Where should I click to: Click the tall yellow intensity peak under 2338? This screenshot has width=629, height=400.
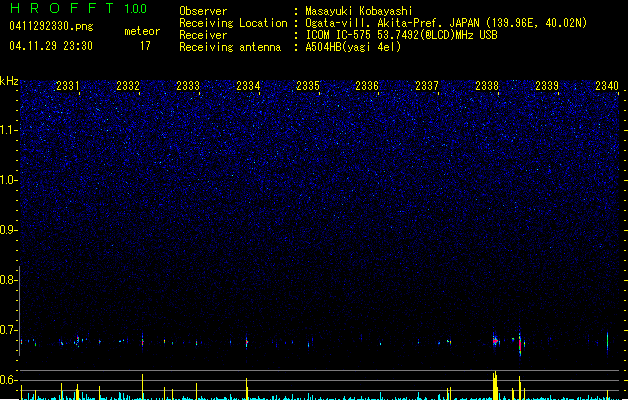[495, 385]
